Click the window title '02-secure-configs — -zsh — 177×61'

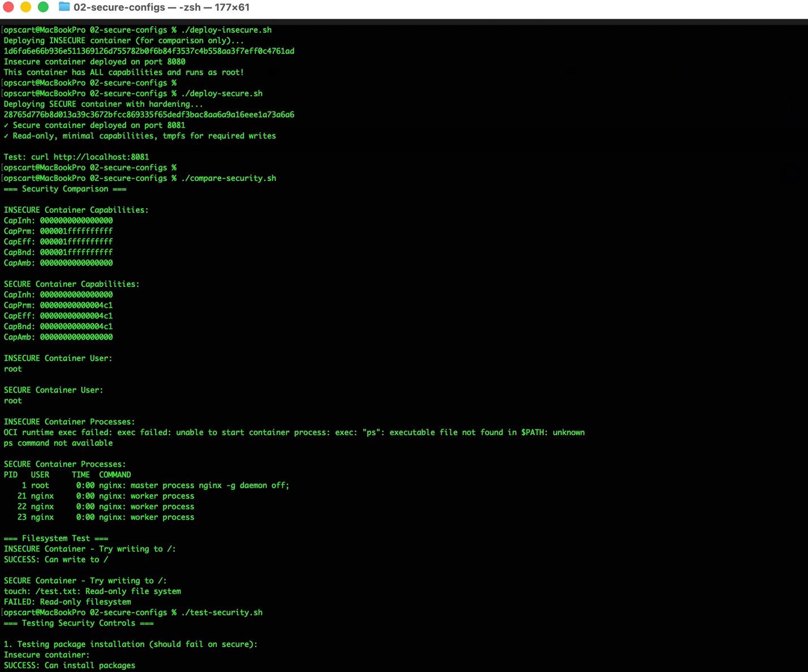coord(162,7)
